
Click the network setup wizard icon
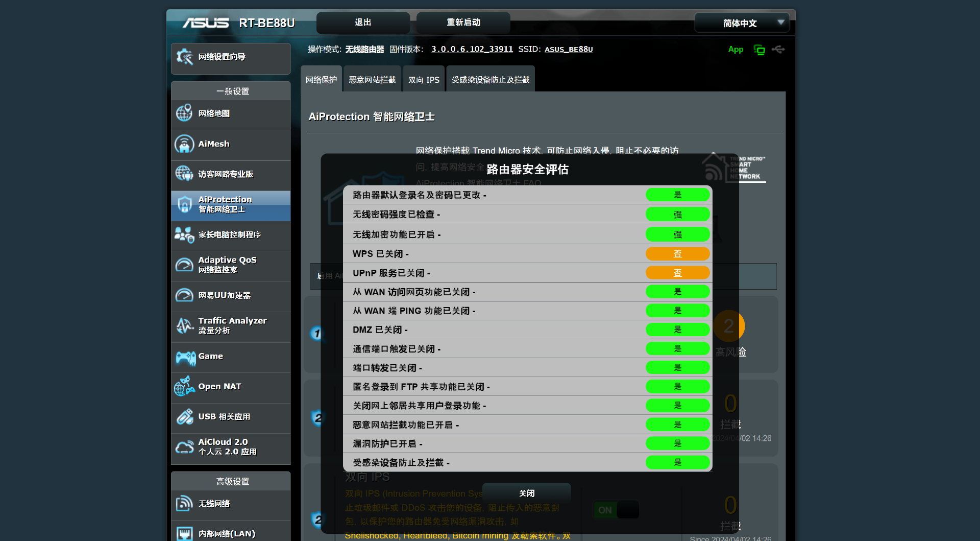click(184, 57)
